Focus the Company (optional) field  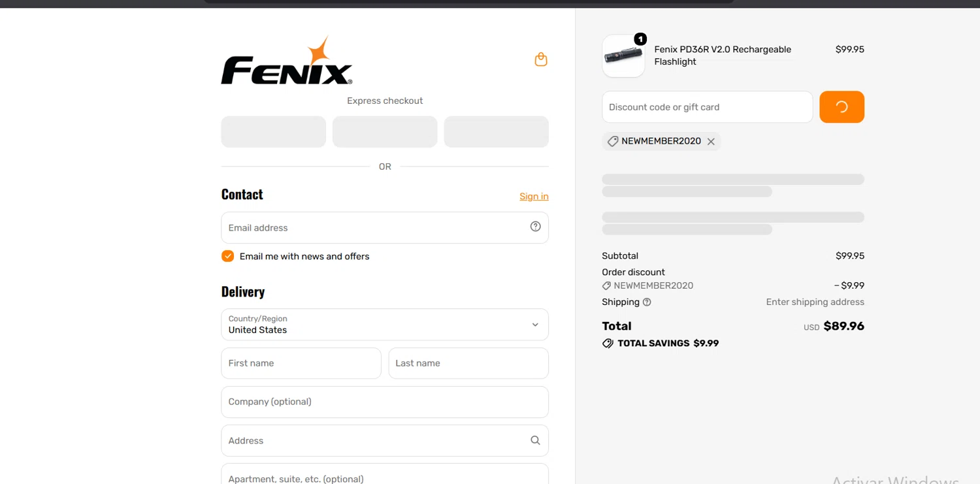[x=385, y=402]
